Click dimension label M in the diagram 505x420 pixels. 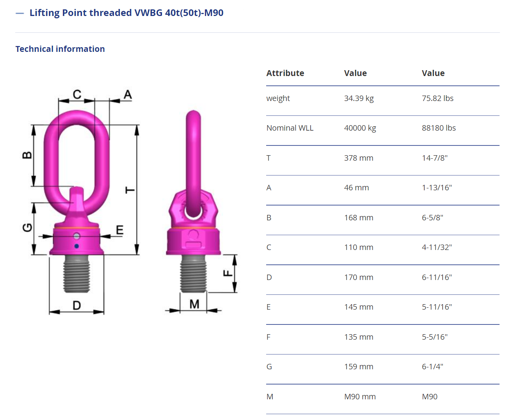click(x=194, y=304)
